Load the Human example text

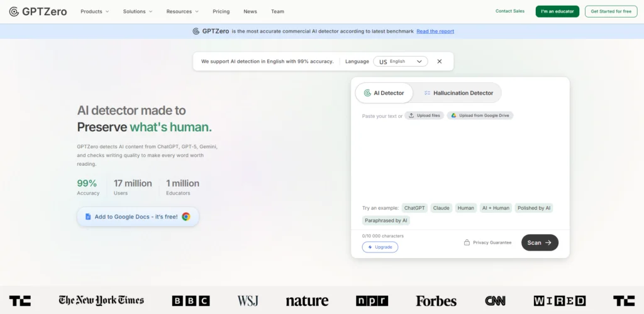pos(466,208)
